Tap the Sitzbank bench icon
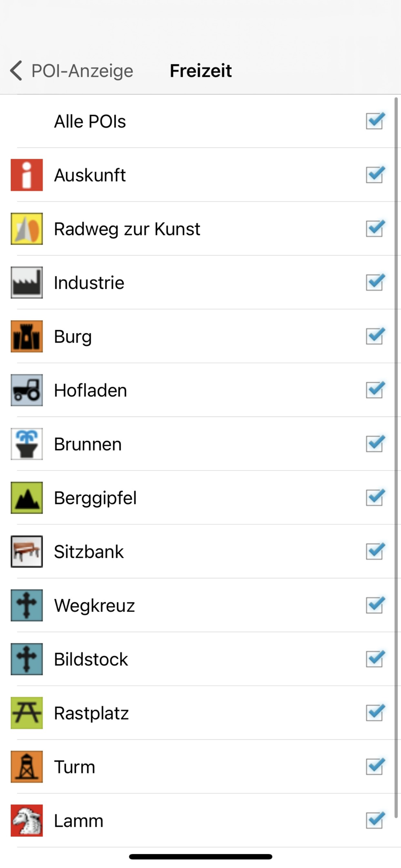This screenshot has width=401, height=868. tap(27, 552)
